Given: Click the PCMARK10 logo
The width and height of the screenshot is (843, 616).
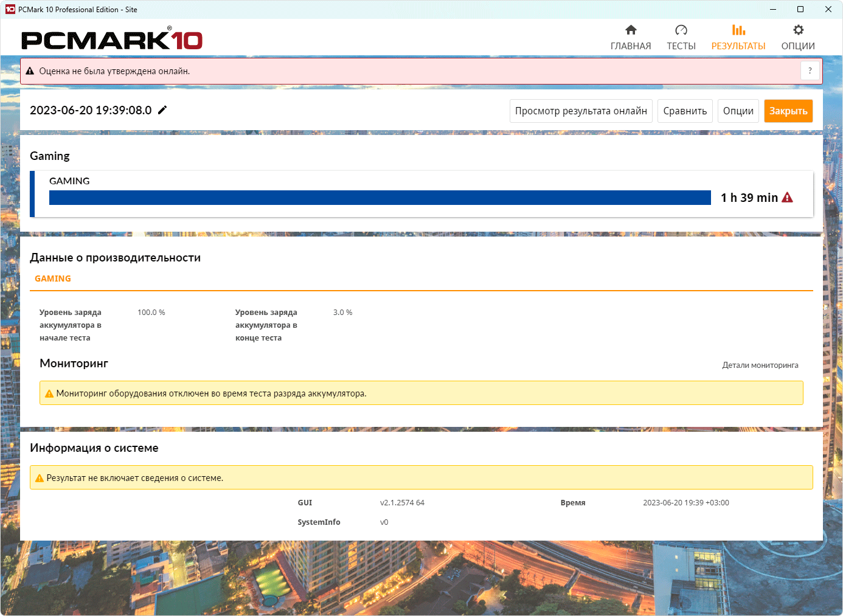Looking at the screenshot, I should pyautogui.click(x=112, y=39).
